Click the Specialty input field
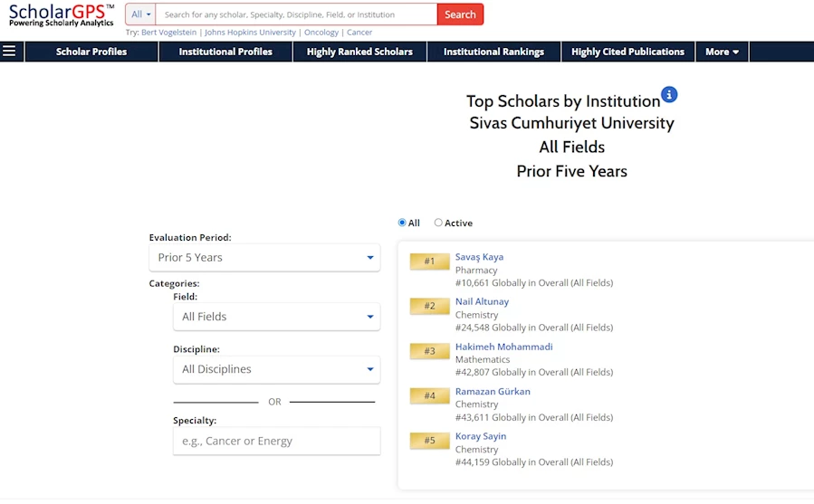This screenshot has width=814, height=504. tap(276, 442)
